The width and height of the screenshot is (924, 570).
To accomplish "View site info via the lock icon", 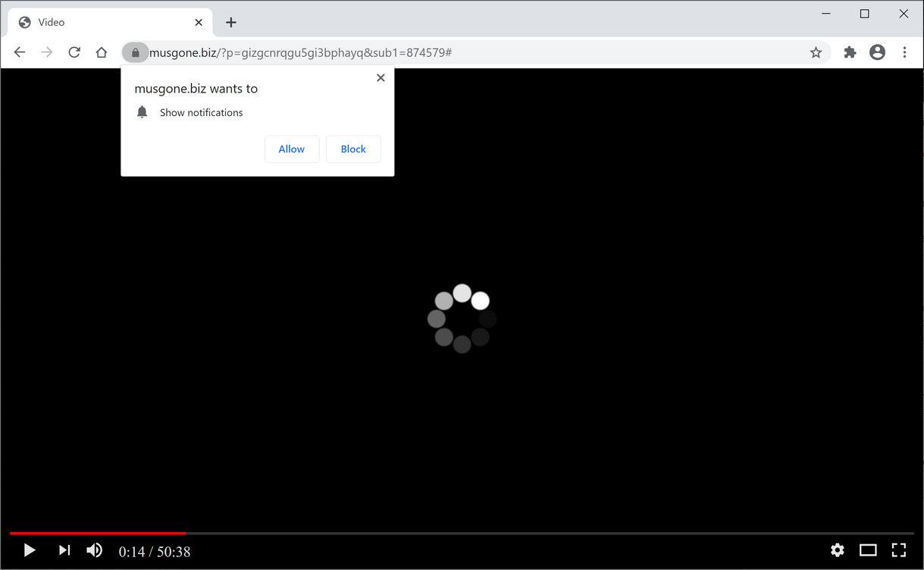I will pos(136,52).
